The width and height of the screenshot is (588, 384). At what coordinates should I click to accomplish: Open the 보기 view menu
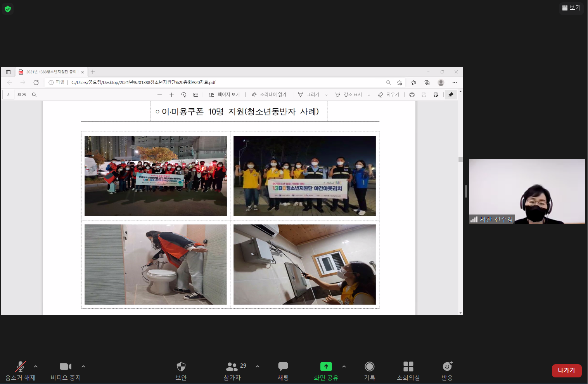571,8
